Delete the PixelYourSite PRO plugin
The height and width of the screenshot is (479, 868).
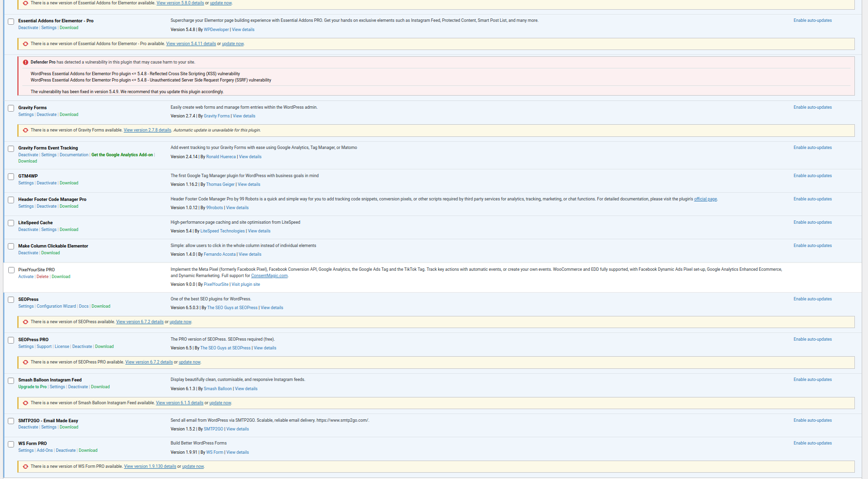(x=43, y=277)
